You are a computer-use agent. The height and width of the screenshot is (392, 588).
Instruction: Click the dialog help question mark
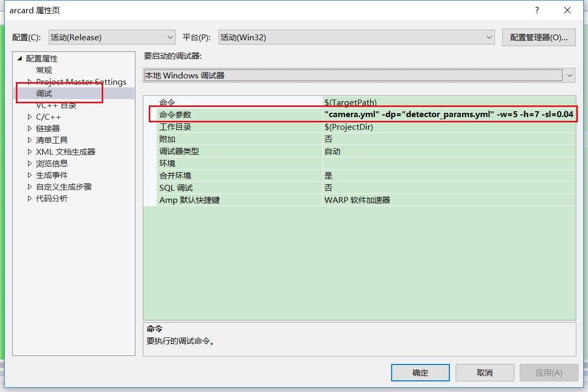tap(536, 10)
